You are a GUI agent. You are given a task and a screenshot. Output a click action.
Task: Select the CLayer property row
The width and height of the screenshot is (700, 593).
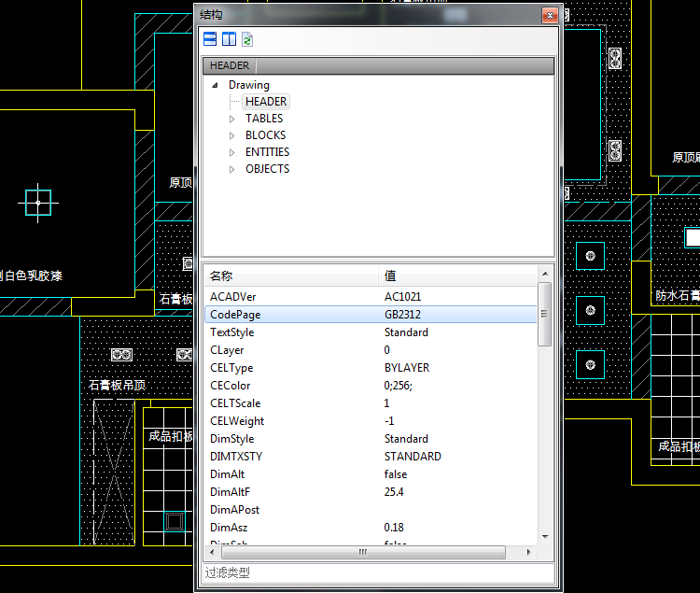(x=371, y=350)
